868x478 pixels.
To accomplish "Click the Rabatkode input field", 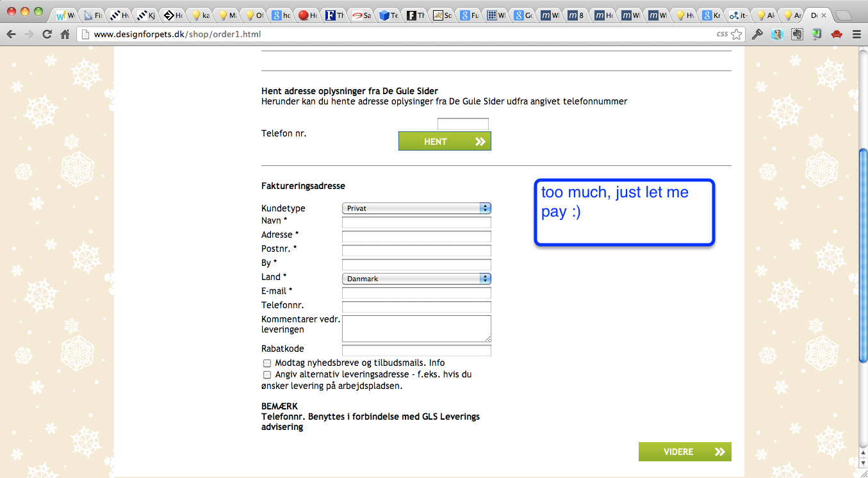I will click(416, 350).
